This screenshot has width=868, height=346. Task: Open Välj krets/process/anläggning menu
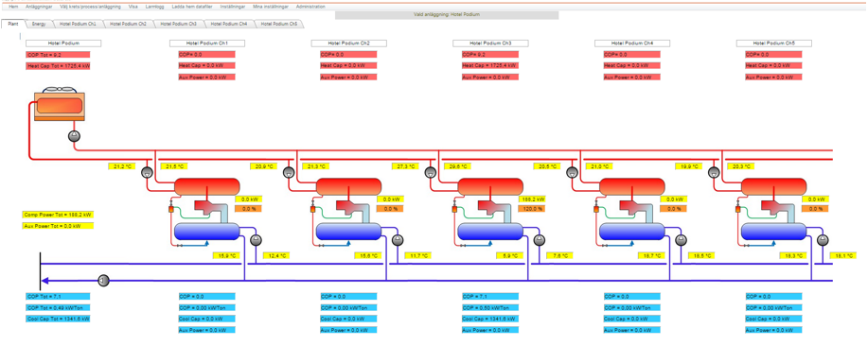(x=90, y=7)
